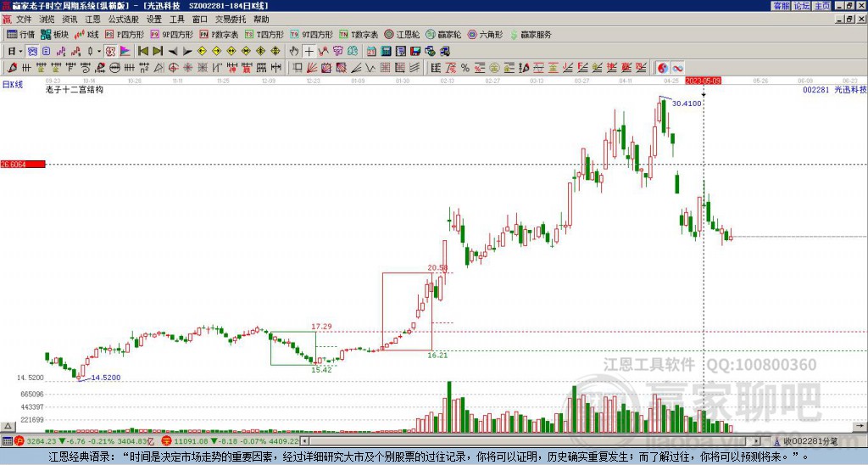Open the 9T四方形 tool
Viewport: 868px width, 465px height.
(311, 34)
